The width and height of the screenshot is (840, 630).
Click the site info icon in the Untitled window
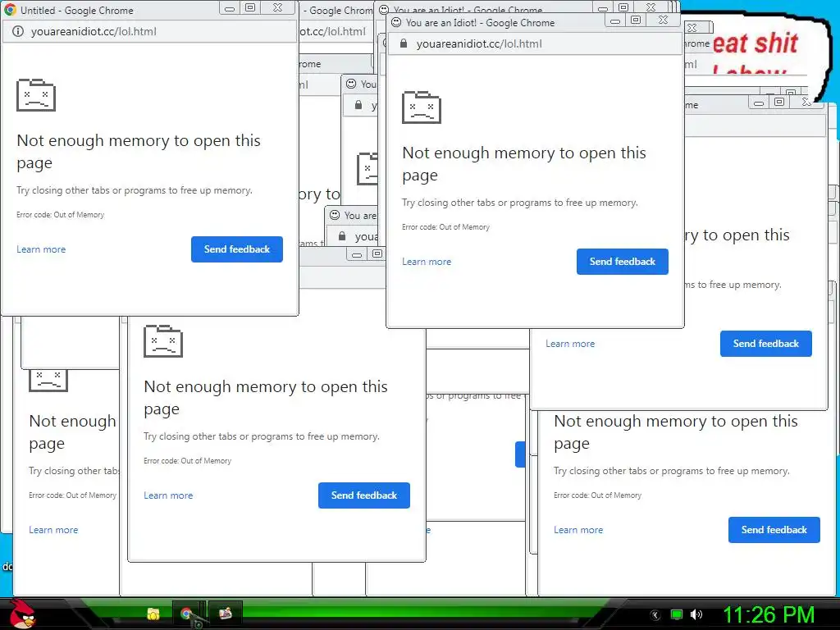pos(18,31)
